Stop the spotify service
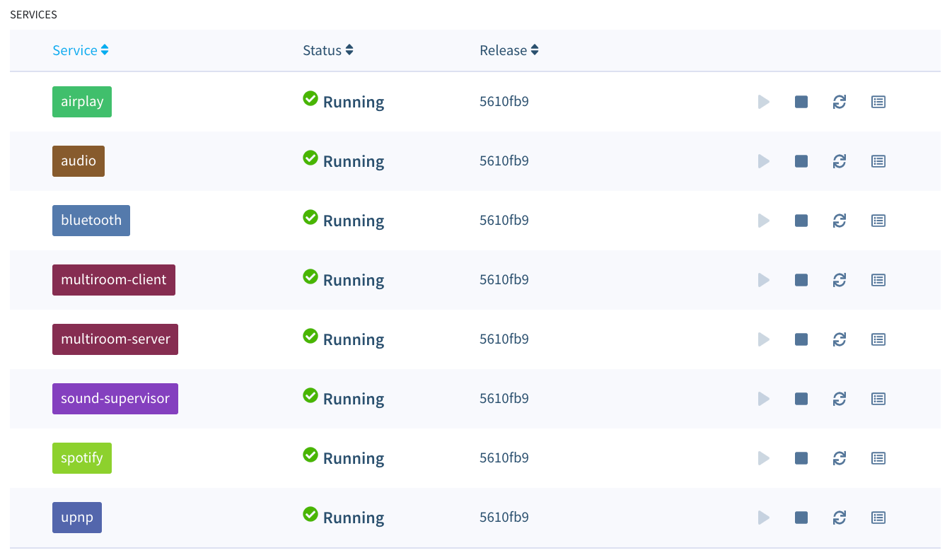Image resolution: width=952 pixels, height=560 pixels. pyautogui.click(x=801, y=458)
